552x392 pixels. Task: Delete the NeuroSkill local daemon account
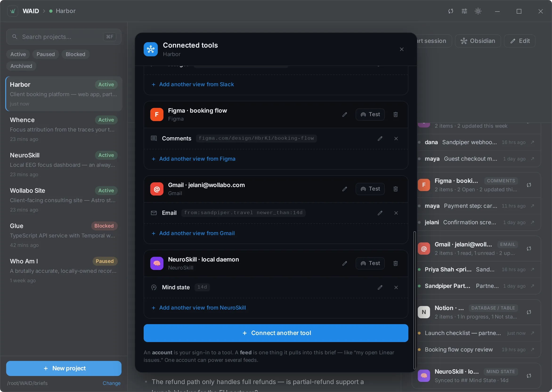tap(396, 263)
